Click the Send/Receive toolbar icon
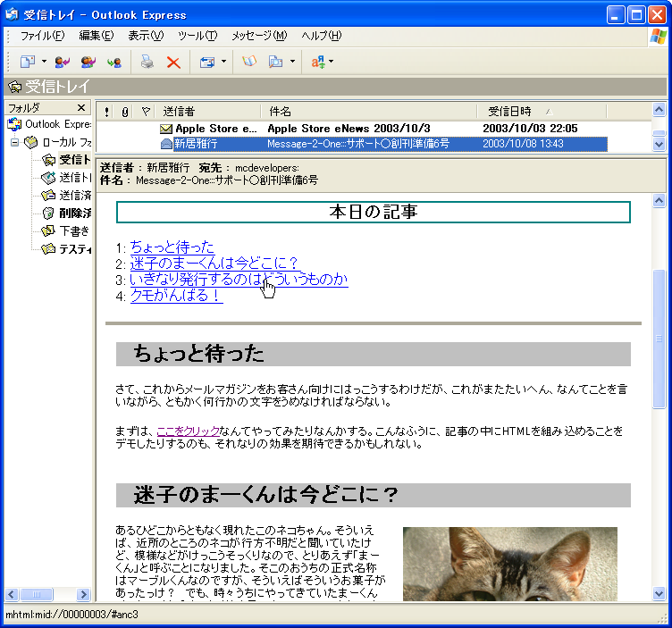Screen dimensions: 672x628 (x=207, y=62)
